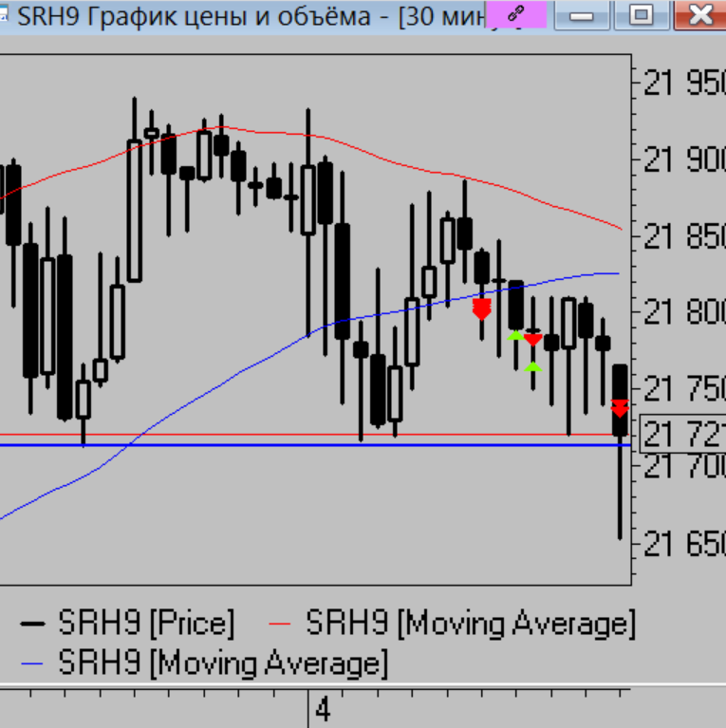726x728 pixels.
Task: Click the 21 950 label on the price axis
Action: pos(683,84)
